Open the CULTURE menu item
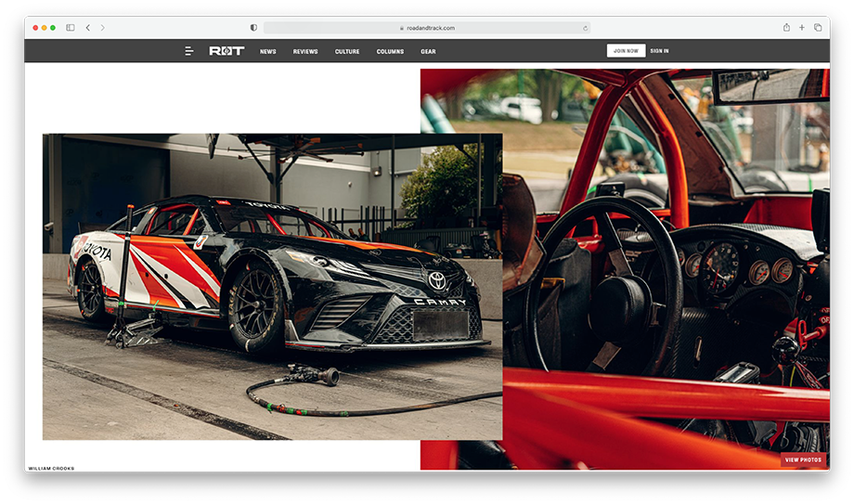 [347, 52]
